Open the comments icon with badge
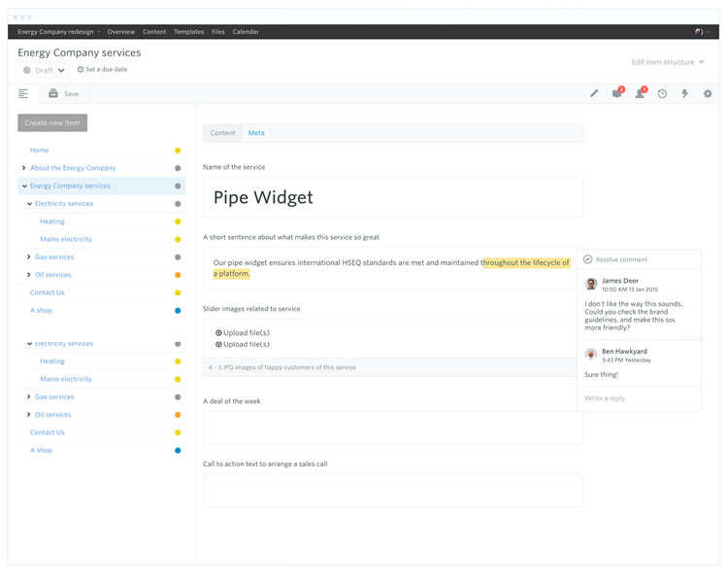Image resolution: width=728 pixels, height=579 pixels. tap(616, 94)
